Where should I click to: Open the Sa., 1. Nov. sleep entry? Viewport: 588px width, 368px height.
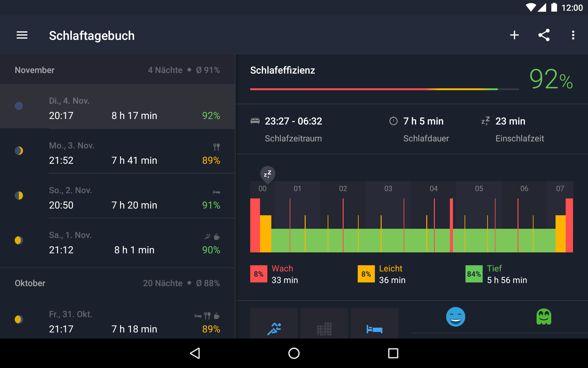pos(118,241)
